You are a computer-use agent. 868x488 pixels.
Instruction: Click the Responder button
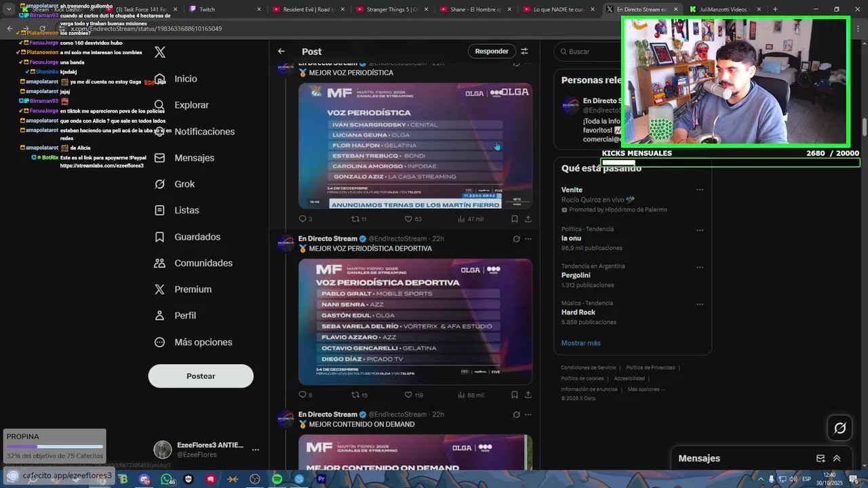[492, 52]
